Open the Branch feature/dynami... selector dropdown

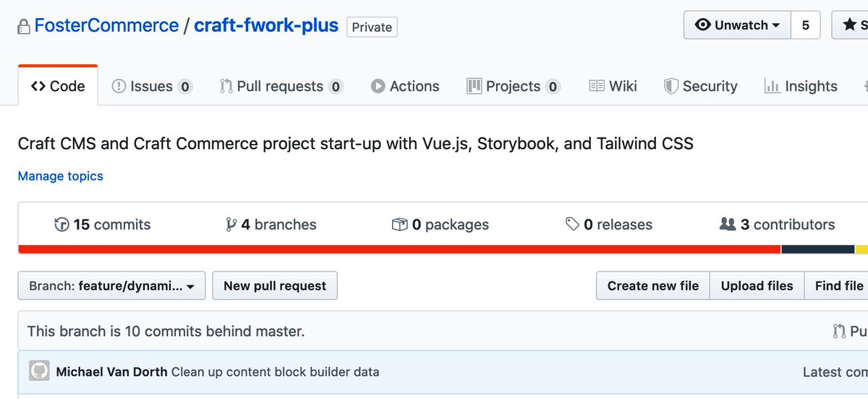[x=111, y=286]
